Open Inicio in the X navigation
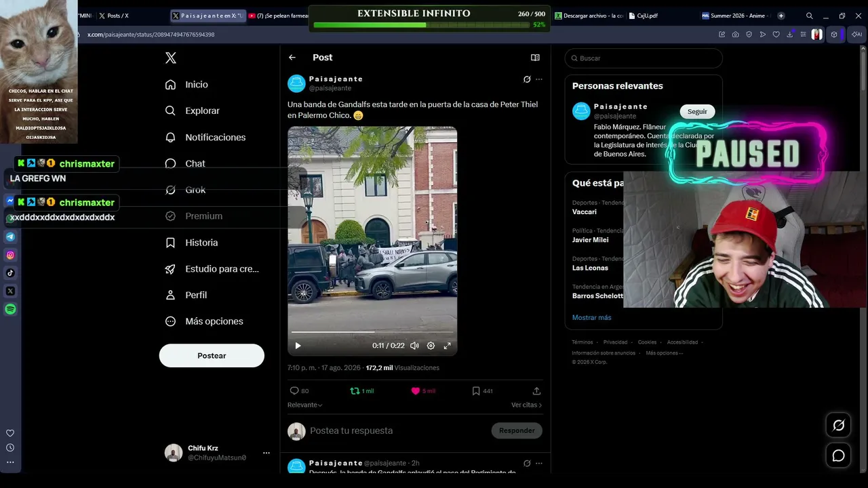Image resolution: width=868 pixels, height=488 pixels. click(x=186, y=85)
